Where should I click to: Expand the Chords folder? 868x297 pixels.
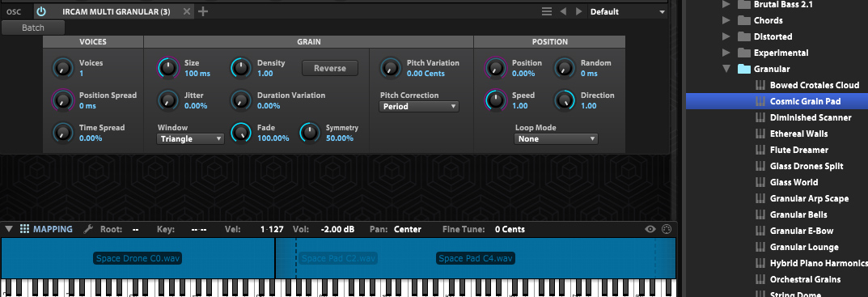[x=726, y=20]
